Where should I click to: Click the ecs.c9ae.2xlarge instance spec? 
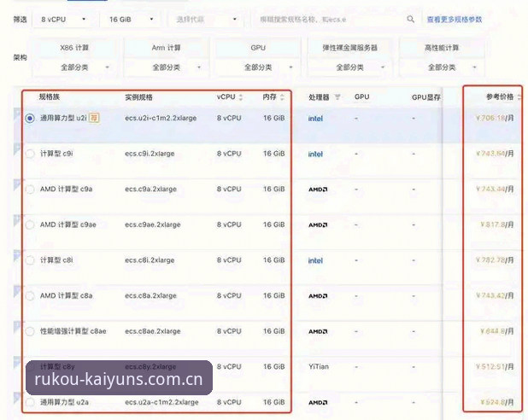click(x=153, y=225)
